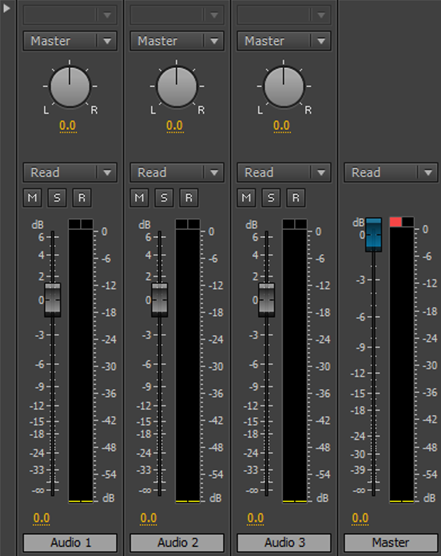Enable recording on Audio 2 track

point(189,198)
